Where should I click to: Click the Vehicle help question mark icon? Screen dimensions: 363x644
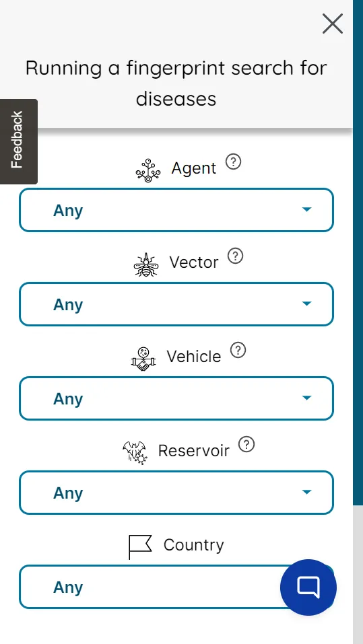point(238,351)
